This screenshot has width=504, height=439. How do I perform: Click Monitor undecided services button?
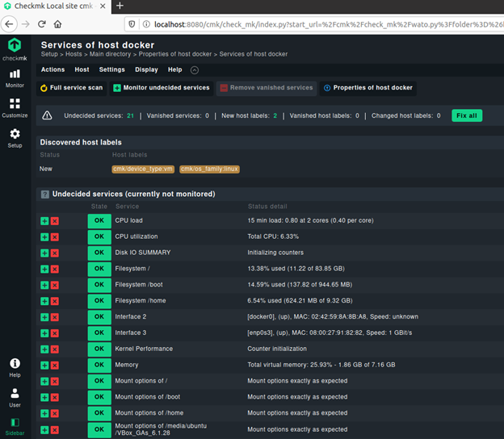coord(161,88)
